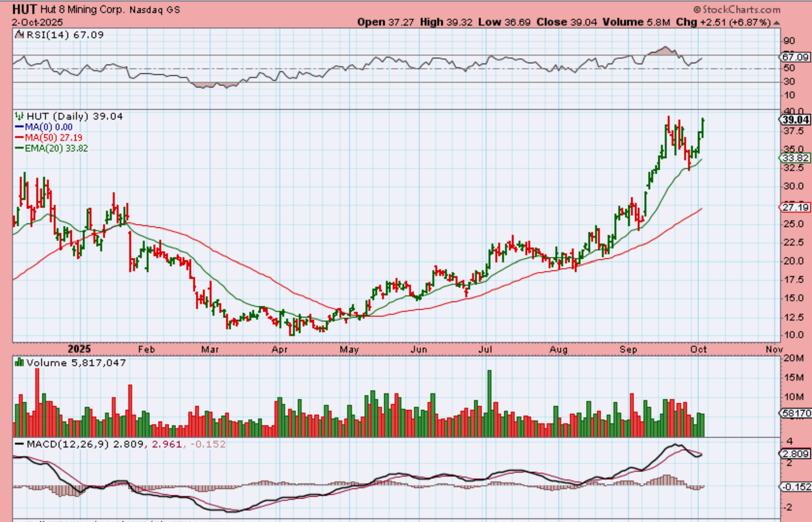The image size is (812, 522).
Task: Select the blue MA(0) legend line
Action: pos(19,127)
